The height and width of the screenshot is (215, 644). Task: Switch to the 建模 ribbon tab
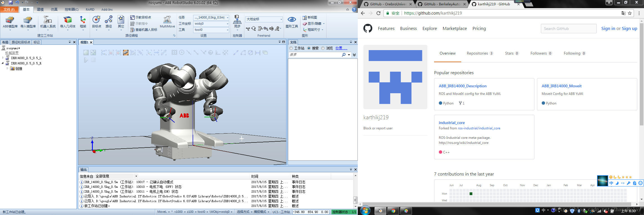point(40,10)
